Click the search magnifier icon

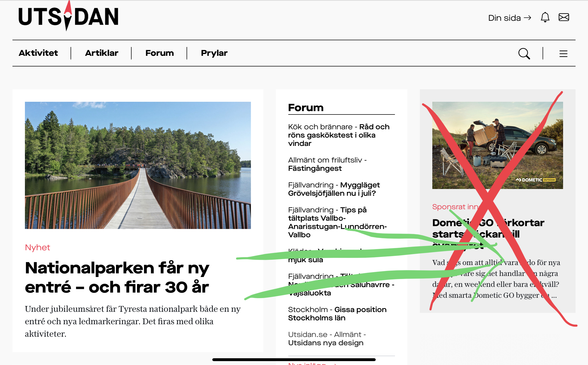pos(524,53)
